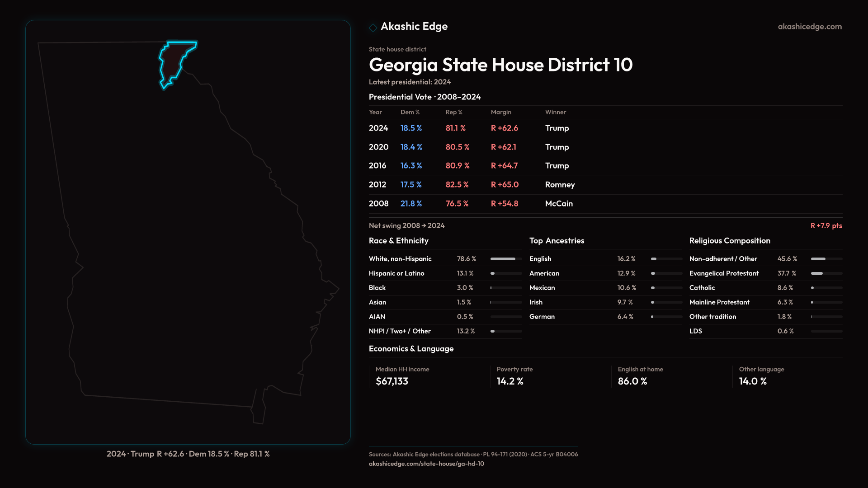Image resolution: width=868 pixels, height=488 pixels.
Task: Click the Top Ancestries section heading
Action: 557,241
